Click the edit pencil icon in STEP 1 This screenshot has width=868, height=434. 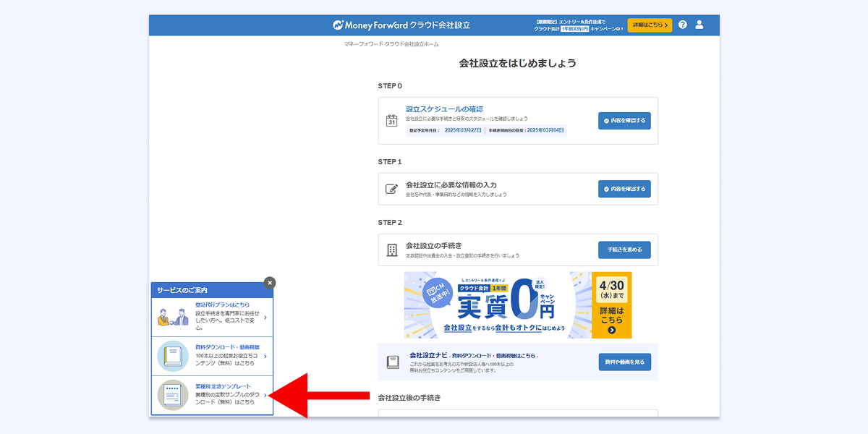tap(391, 189)
